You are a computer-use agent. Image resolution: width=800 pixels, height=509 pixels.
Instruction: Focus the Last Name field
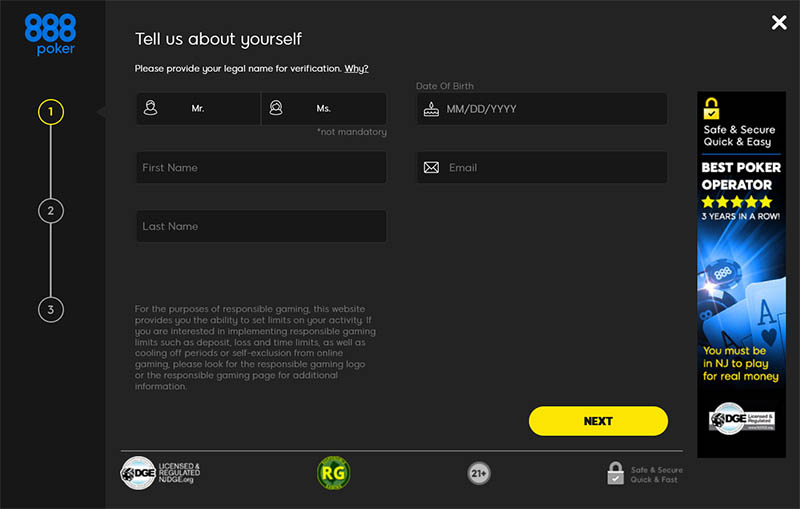[261, 226]
